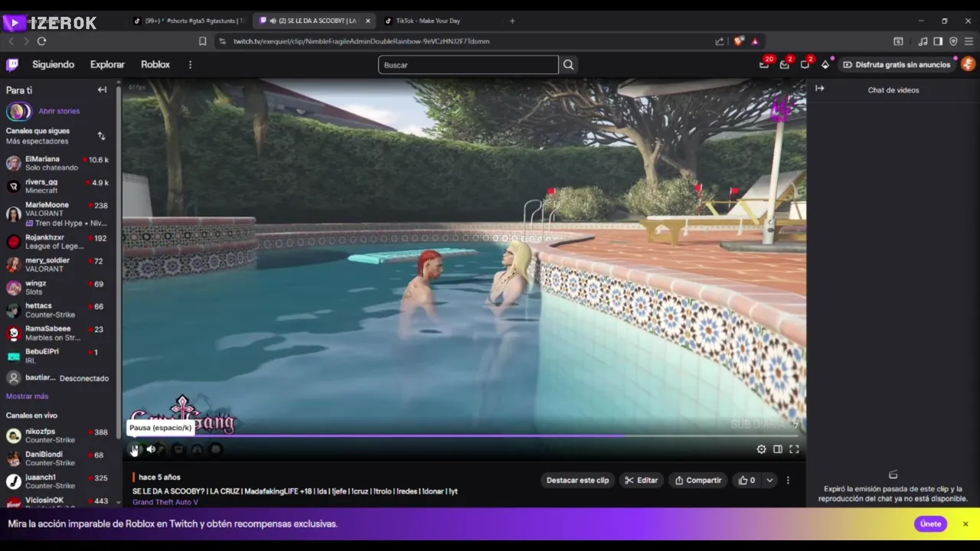Dismiss the Roblox promo banner
This screenshot has height=551, width=980.
[x=965, y=524]
